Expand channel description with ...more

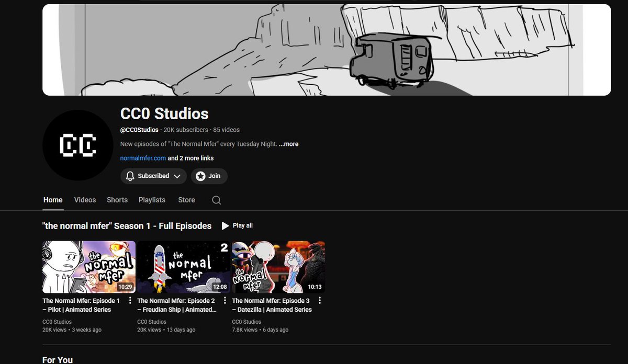[288, 144]
